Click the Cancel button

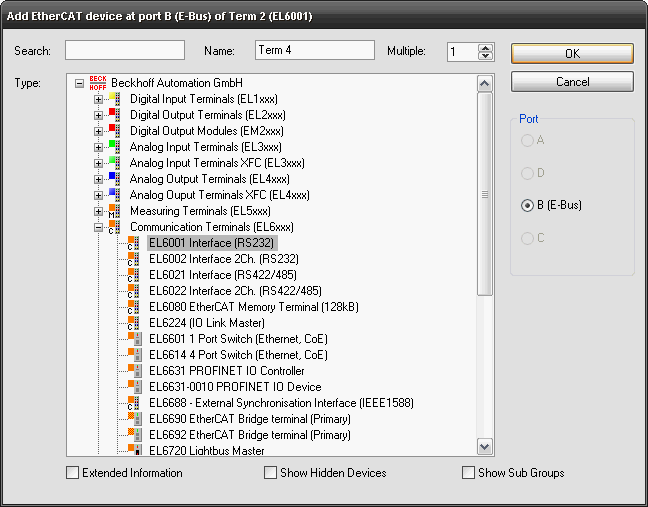click(572, 81)
